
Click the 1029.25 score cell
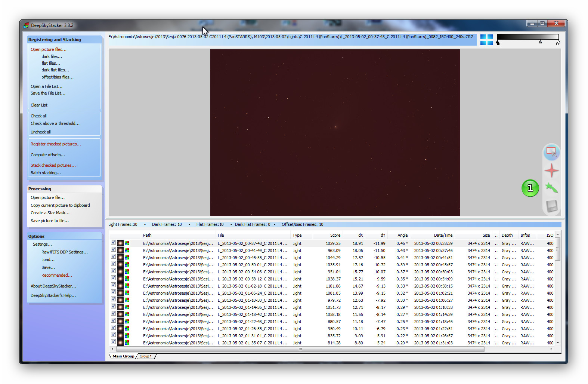click(333, 243)
